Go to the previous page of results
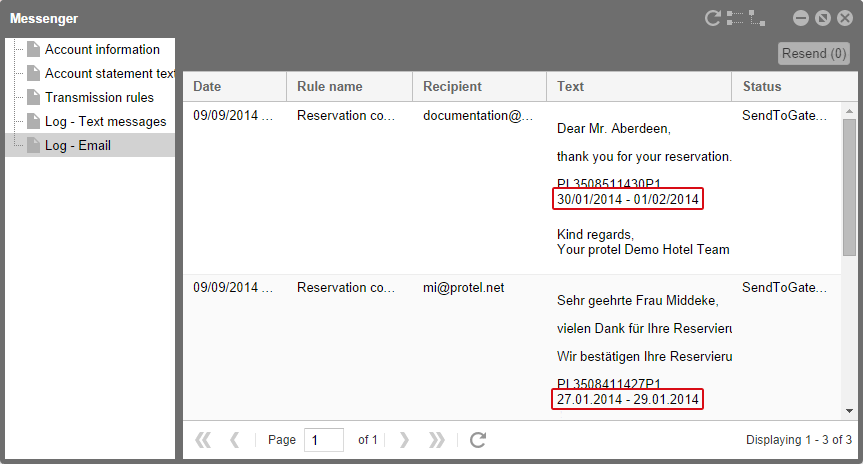The width and height of the screenshot is (863, 464). click(235, 440)
